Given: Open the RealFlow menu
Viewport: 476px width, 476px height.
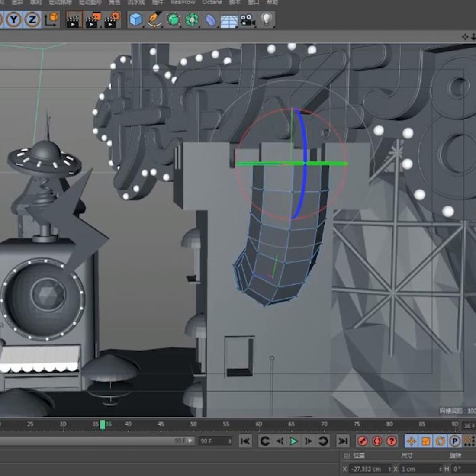Looking at the screenshot, I should pyautogui.click(x=183, y=2).
